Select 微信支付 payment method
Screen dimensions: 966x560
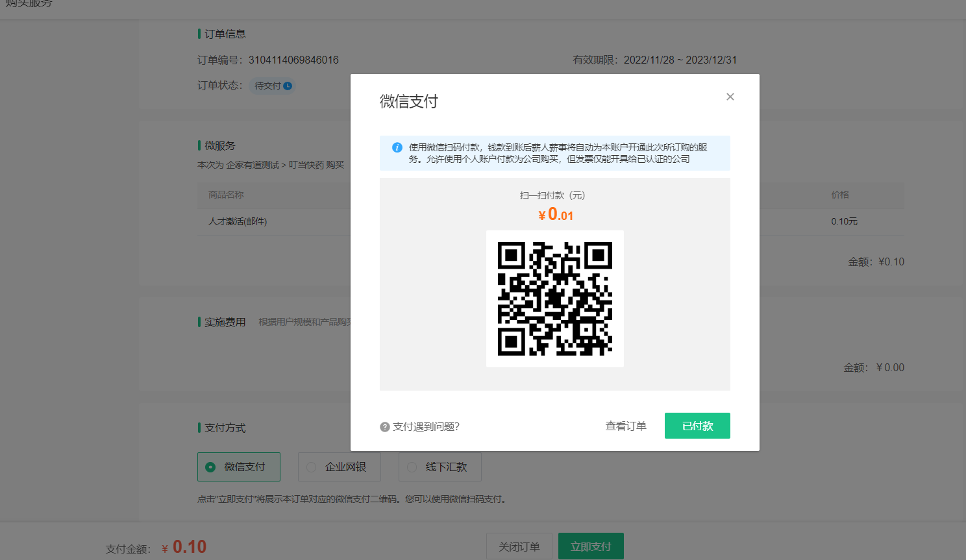tap(239, 467)
